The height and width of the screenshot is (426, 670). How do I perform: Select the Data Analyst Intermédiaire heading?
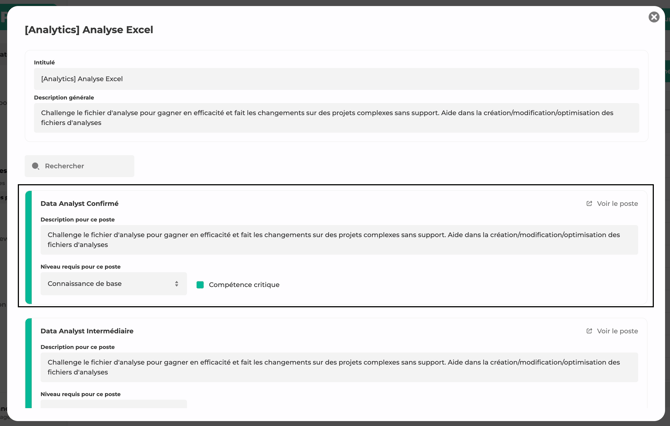coord(87,331)
